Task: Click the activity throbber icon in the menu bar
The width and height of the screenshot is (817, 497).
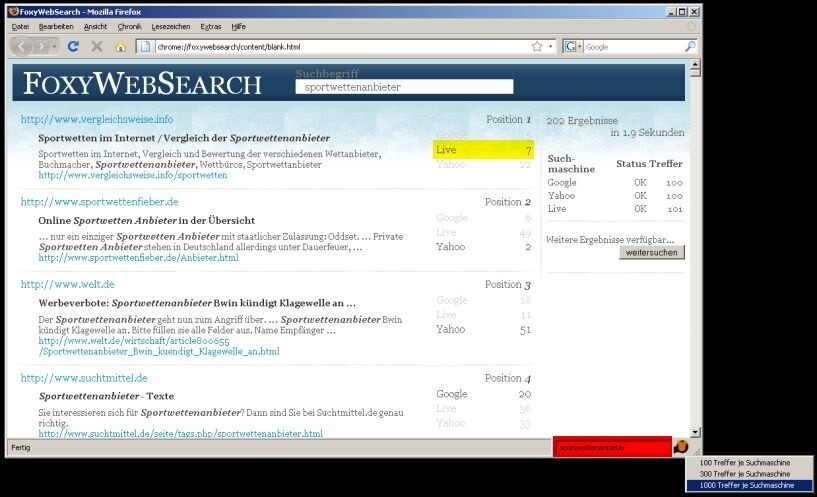Action: [691, 27]
